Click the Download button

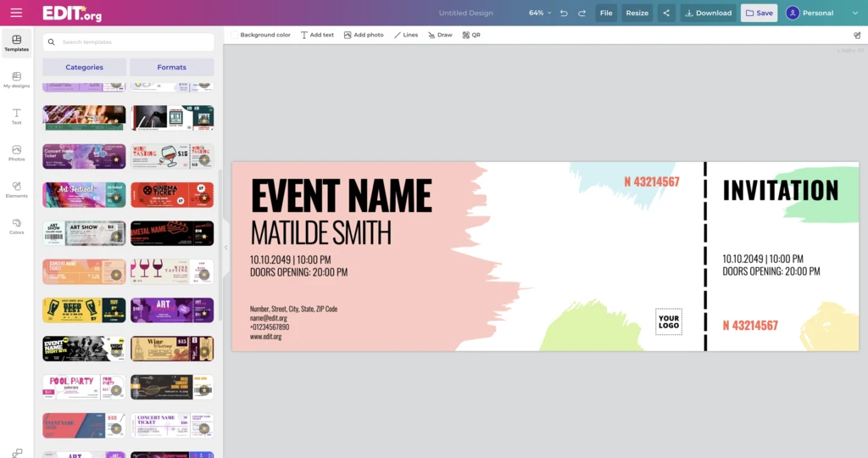pyautogui.click(x=708, y=13)
